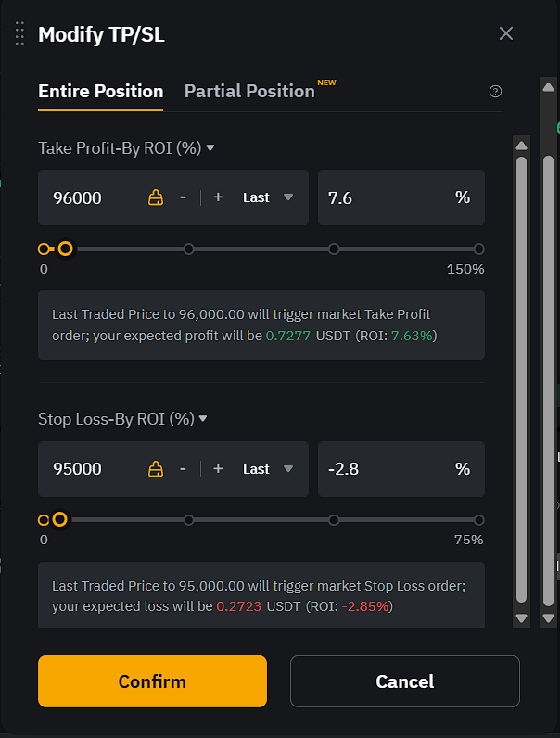
Task: Increase Stop Loss price with plus
Action: pyautogui.click(x=218, y=469)
